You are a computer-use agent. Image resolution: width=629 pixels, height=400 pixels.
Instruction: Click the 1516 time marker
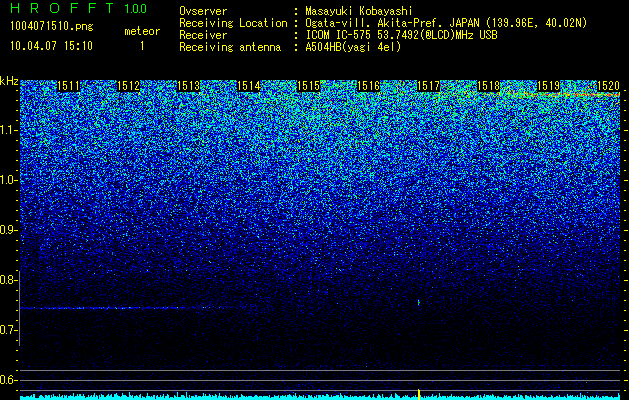pyautogui.click(x=369, y=86)
